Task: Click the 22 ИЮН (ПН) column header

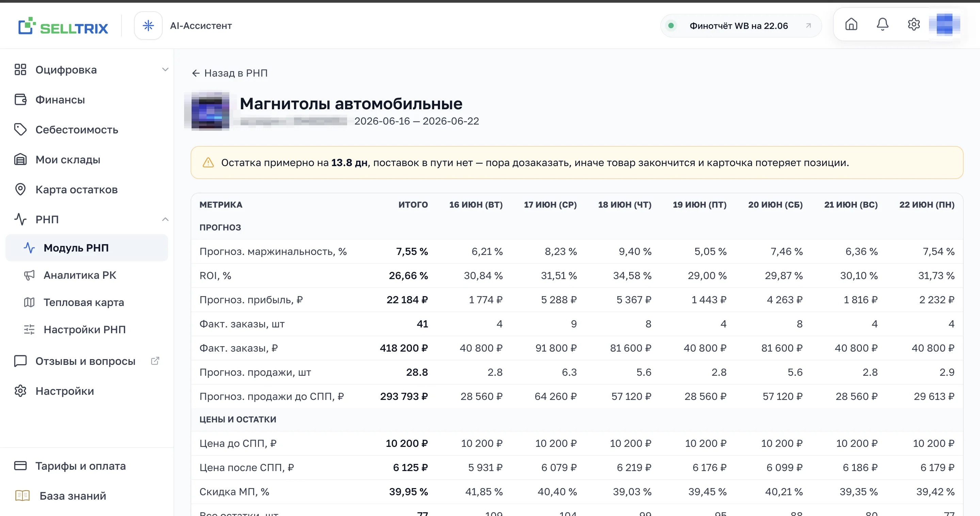Action: (x=927, y=205)
